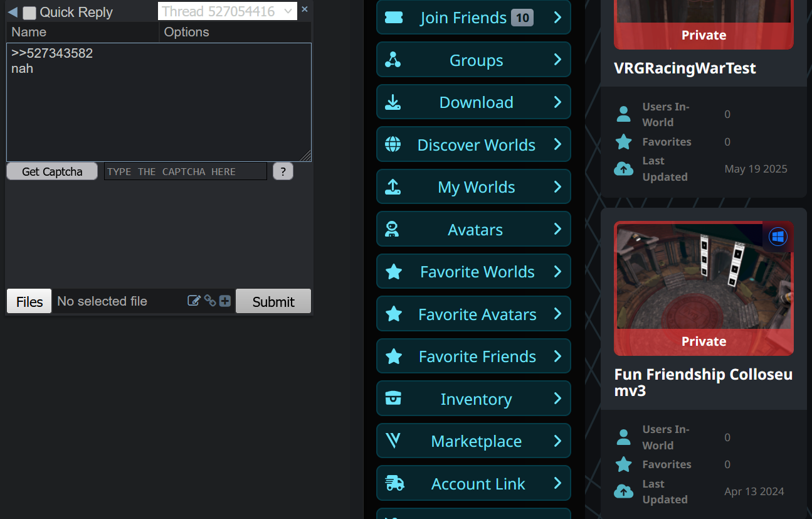Click the left arrow in Quick Reply header
The height and width of the screenshot is (519, 812).
pos(13,12)
